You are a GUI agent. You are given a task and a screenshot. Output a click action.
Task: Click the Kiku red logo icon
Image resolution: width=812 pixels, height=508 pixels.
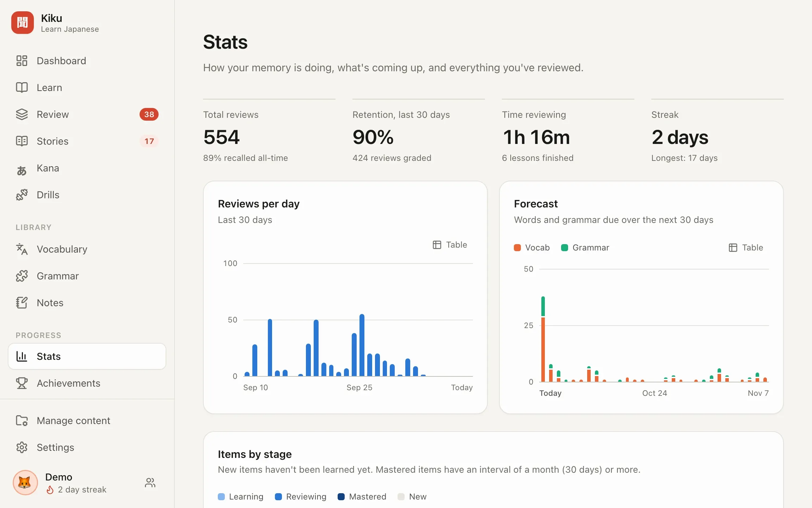(x=22, y=23)
